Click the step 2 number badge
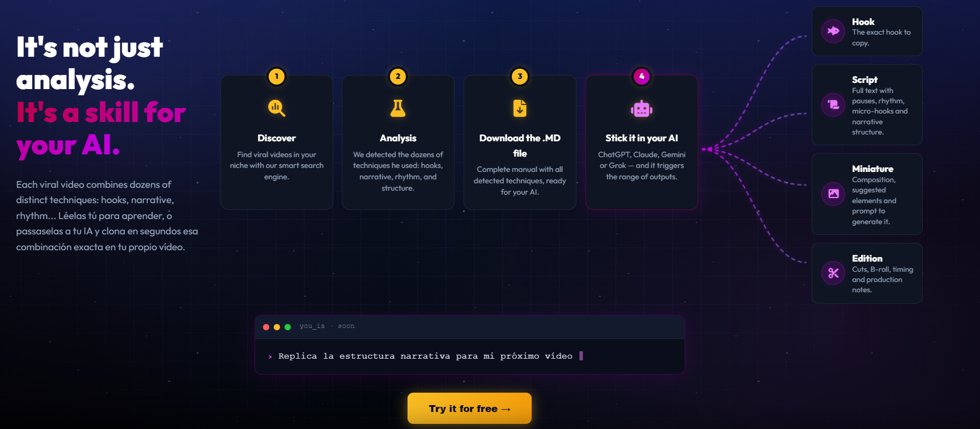This screenshot has height=429, width=980. (x=398, y=77)
